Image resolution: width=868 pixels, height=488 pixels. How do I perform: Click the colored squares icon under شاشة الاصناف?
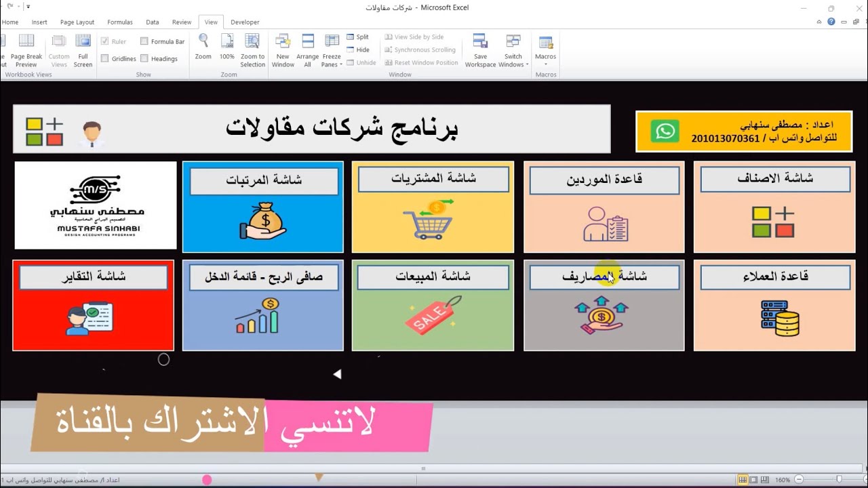point(773,222)
